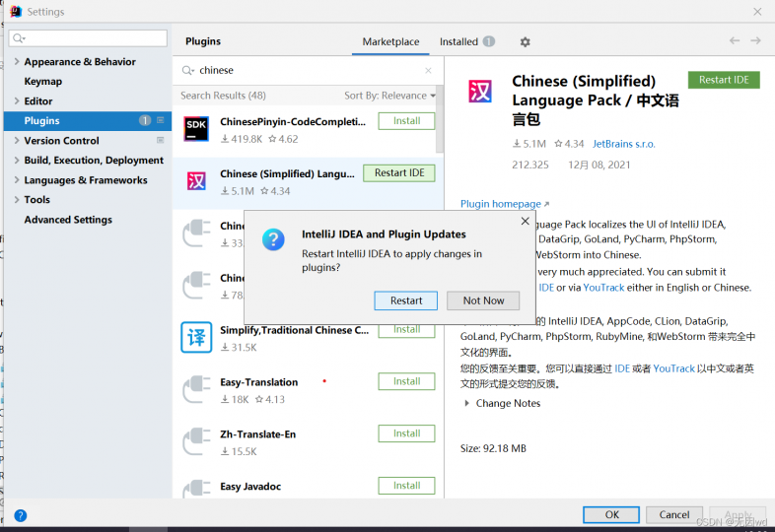Switch to the Marketplace tab
The height and width of the screenshot is (532, 775).
point(390,42)
